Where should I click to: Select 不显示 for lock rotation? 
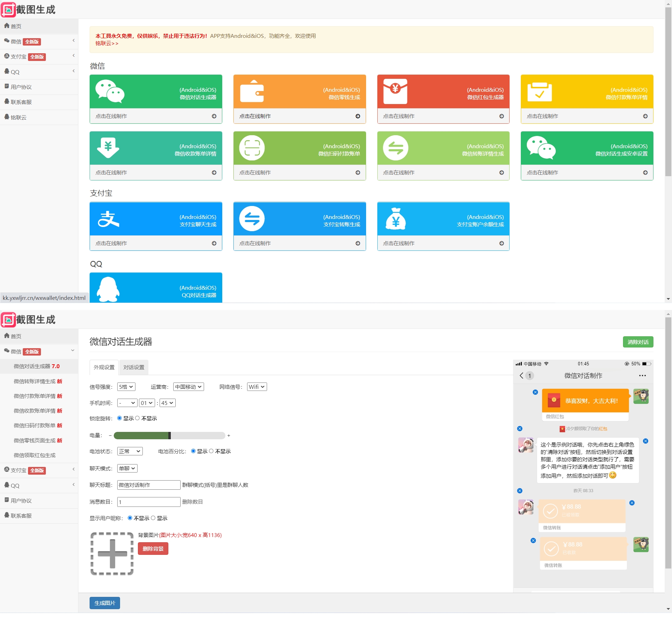(x=137, y=418)
